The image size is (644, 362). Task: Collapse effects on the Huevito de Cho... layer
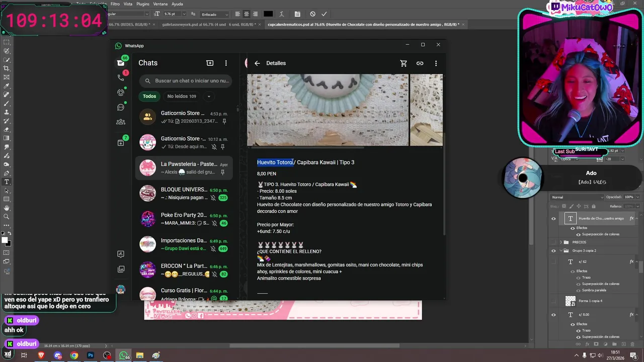(636, 218)
